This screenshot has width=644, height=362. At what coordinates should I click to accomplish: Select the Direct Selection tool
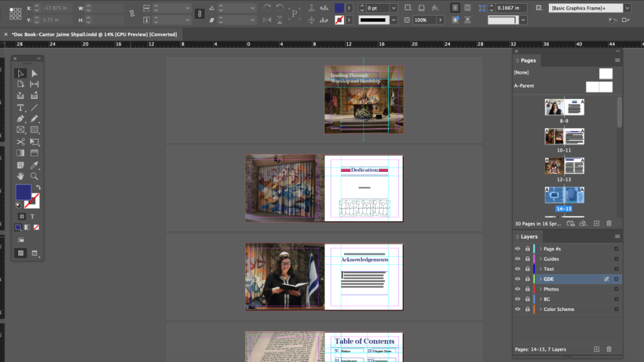coord(35,74)
